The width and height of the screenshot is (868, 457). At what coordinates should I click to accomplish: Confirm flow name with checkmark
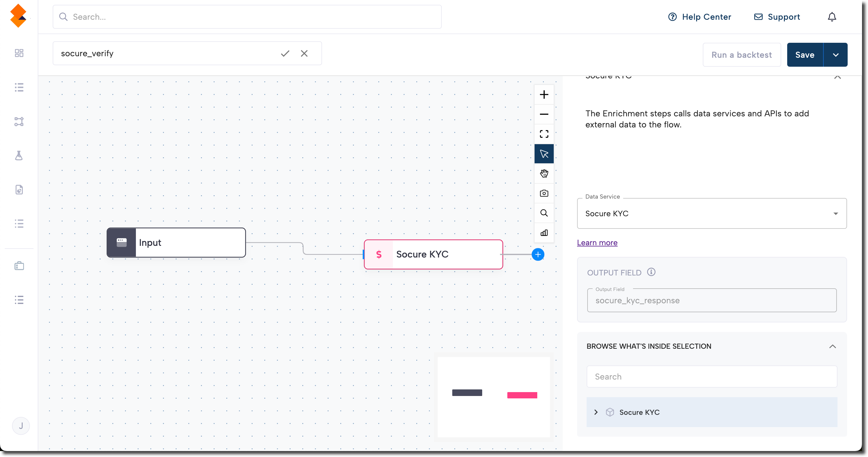285,54
